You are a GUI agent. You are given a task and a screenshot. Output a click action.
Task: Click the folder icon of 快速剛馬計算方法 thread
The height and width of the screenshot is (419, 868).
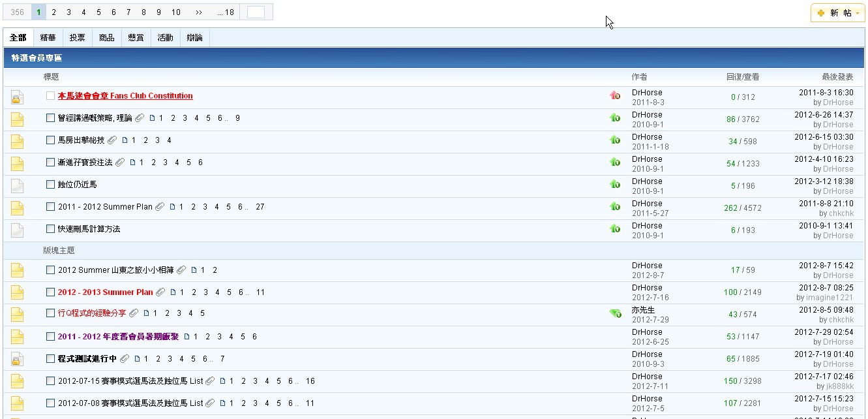[17, 230]
